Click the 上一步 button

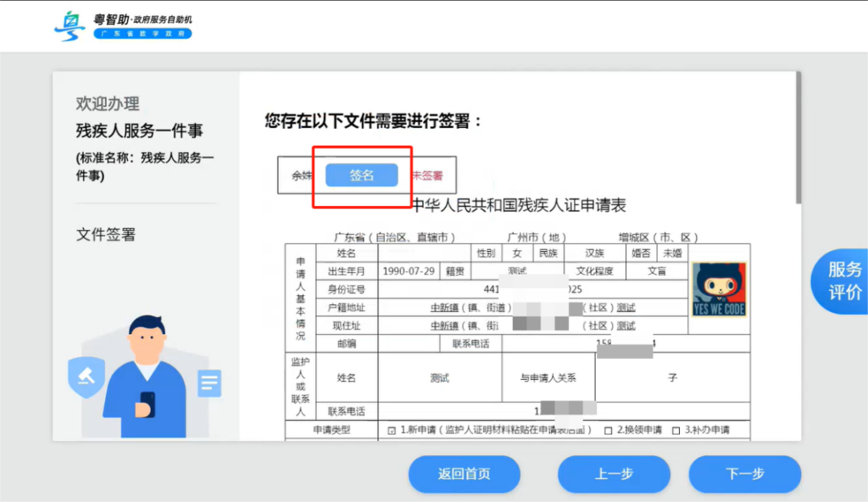(613, 475)
